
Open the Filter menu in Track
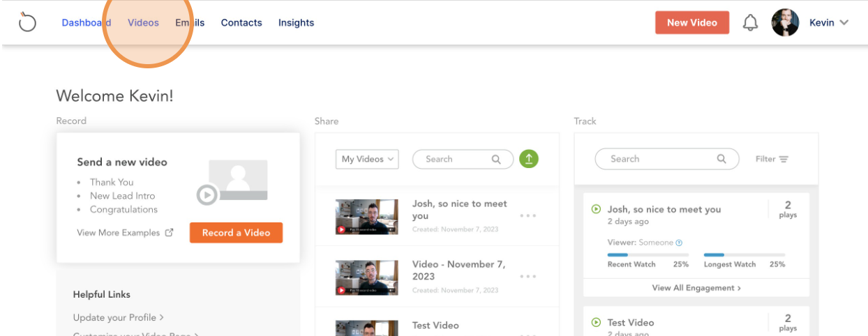772,159
